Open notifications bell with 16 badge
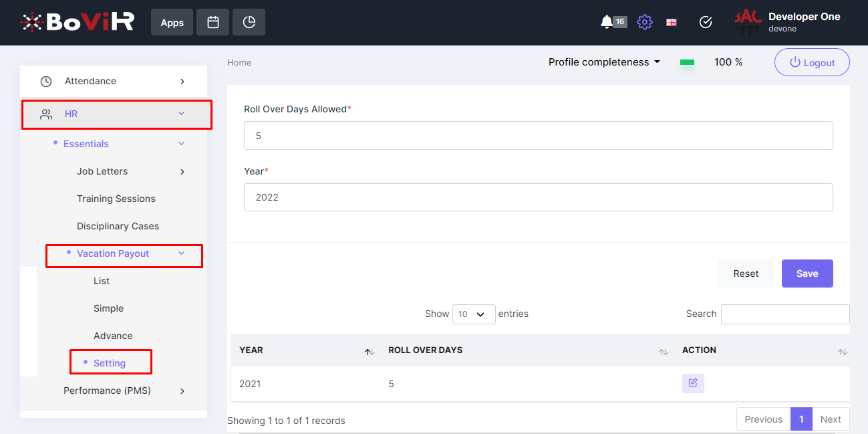This screenshot has width=868, height=434. pos(607,22)
